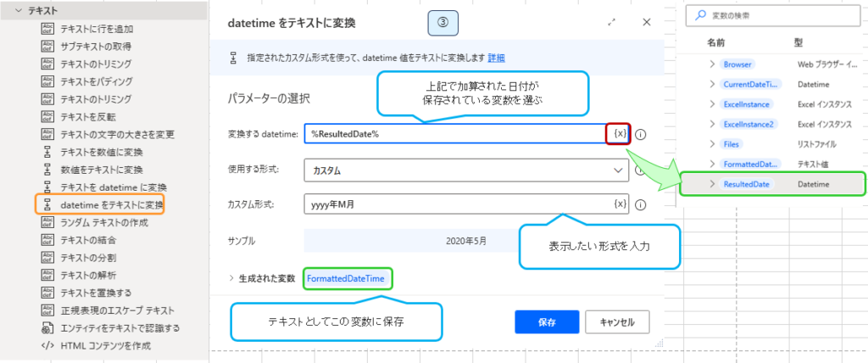This screenshot has height=363, width=868.
Task: Click the icon beside サブテキストの取得
Action: coord(48,46)
